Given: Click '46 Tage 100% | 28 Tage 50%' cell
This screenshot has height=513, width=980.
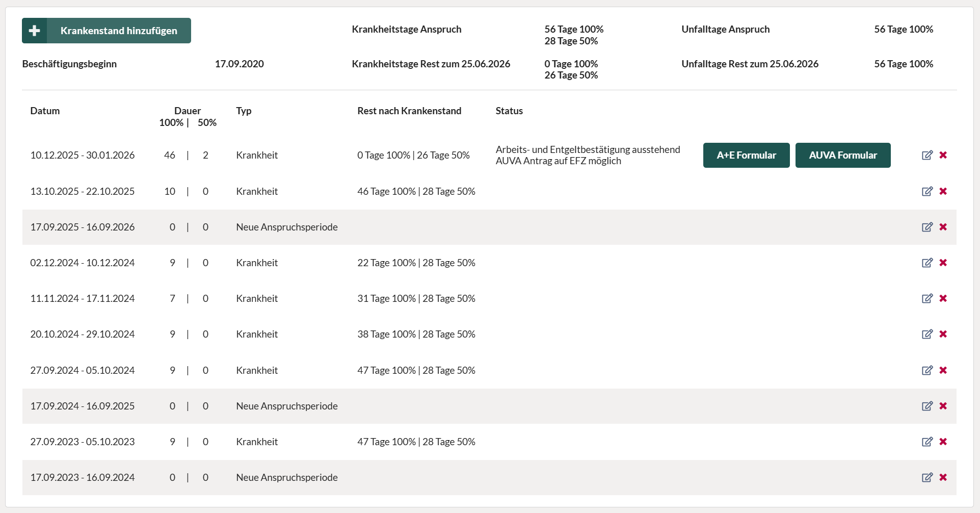Looking at the screenshot, I should click(x=416, y=191).
